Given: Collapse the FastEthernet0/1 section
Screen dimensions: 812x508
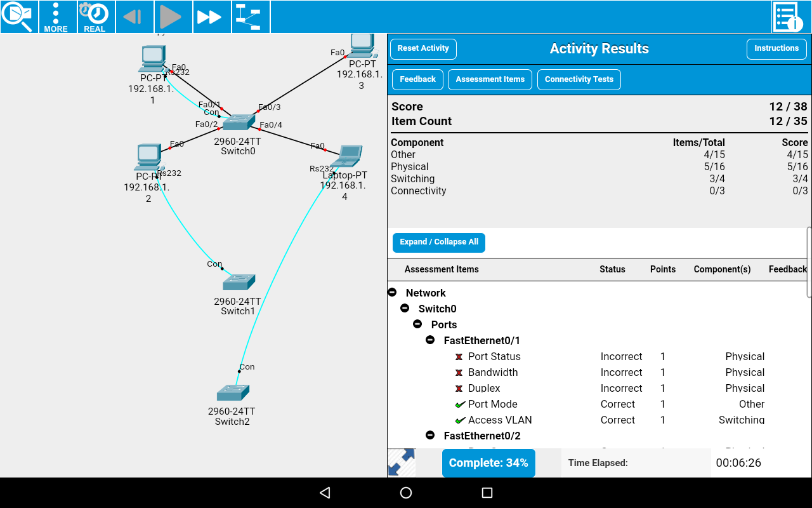Looking at the screenshot, I should pyautogui.click(x=430, y=340).
